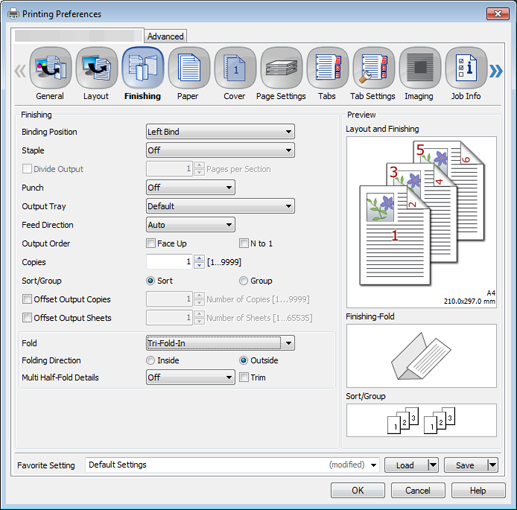The image size is (517, 510).
Task: Select the Imaging settings icon
Action: click(x=420, y=68)
